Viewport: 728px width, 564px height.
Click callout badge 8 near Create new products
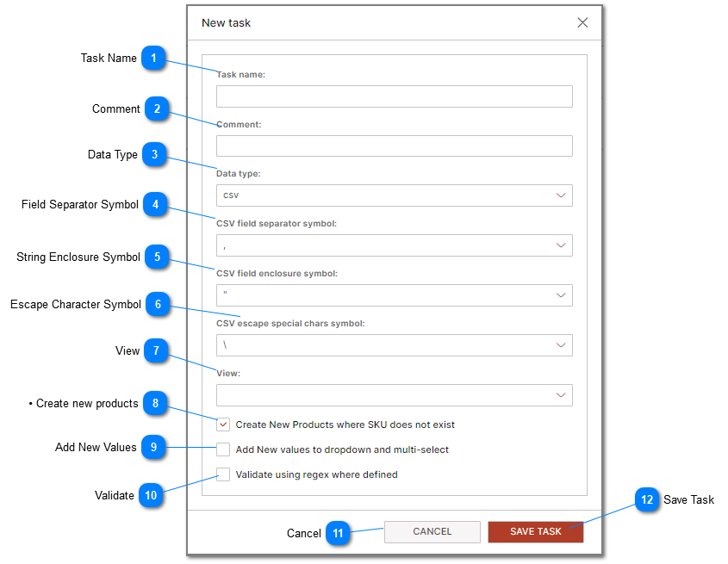[x=154, y=404]
